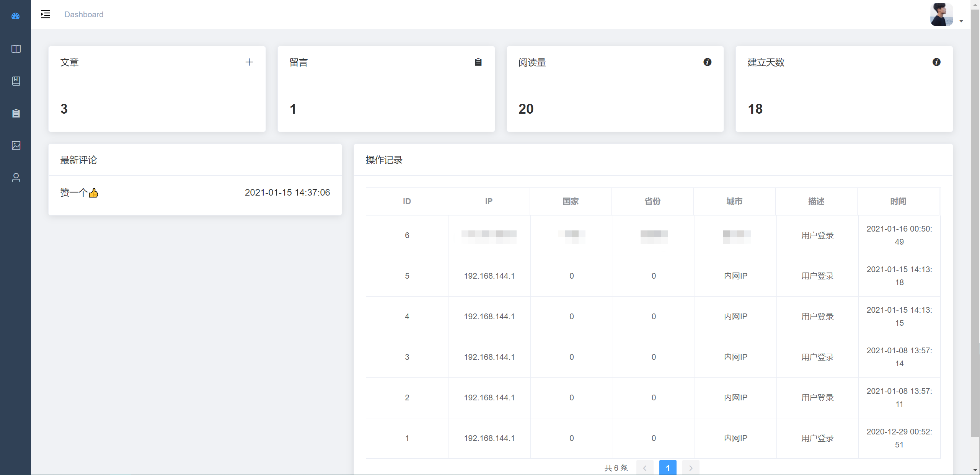This screenshot has width=980, height=475.
Task: Open the user profile sidebar icon
Action: (16, 178)
